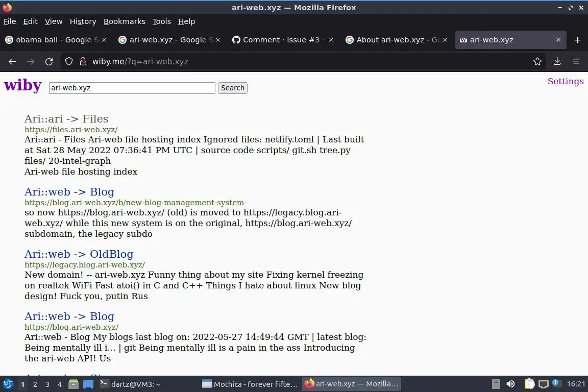Open the Ari::web -> OldBlog result
Viewport: 588px width, 392px height.
(x=79, y=254)
